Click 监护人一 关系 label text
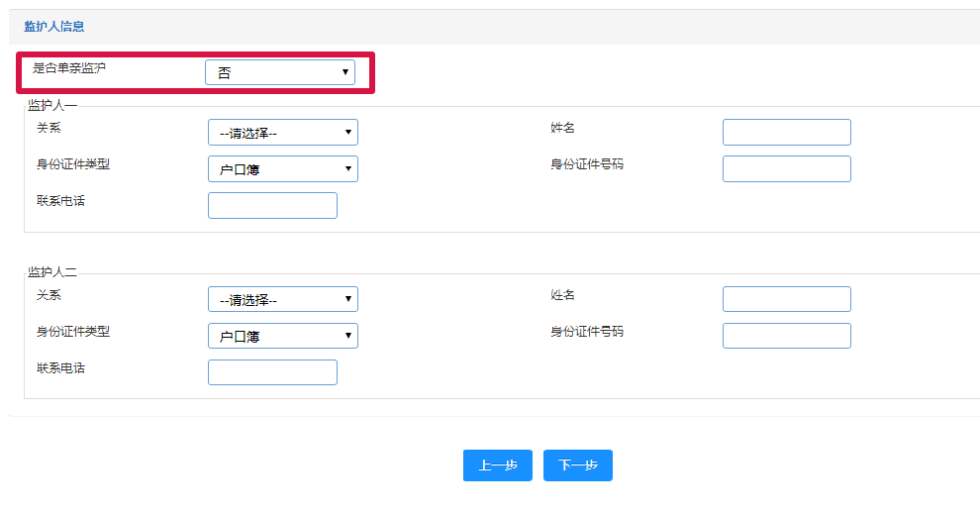Screen dimensions: 980x513 (x=49, y=128)
